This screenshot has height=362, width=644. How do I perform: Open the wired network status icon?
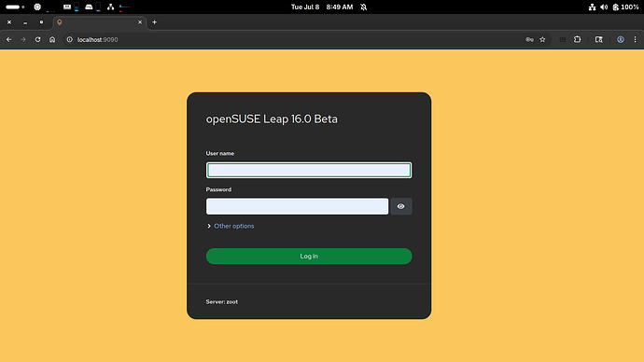click(592, 7)
